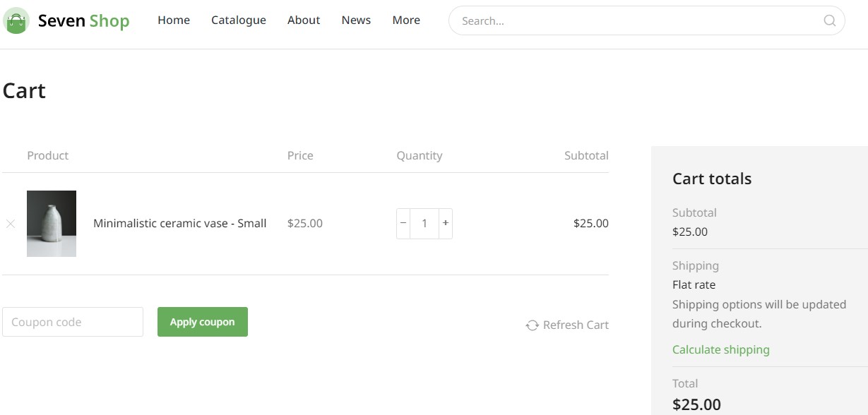Click the Seven Shop site title
Image resolution: width=868 pixels, height=415 pixels.
tap(83, 21)
